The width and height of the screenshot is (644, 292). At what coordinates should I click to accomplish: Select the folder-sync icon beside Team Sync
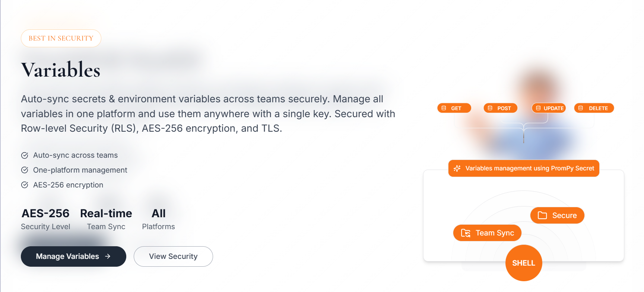point(466,233)
